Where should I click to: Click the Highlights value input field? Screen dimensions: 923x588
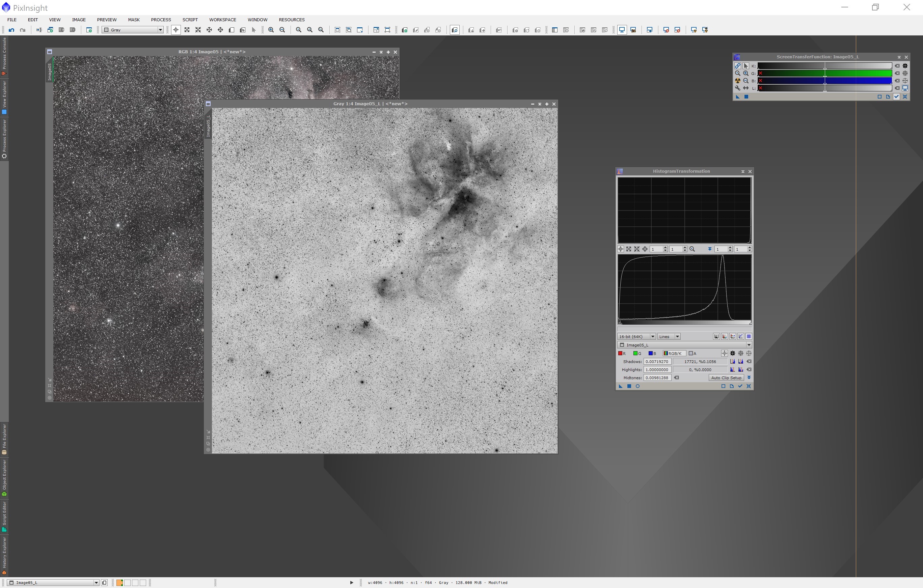coord(657,370)
